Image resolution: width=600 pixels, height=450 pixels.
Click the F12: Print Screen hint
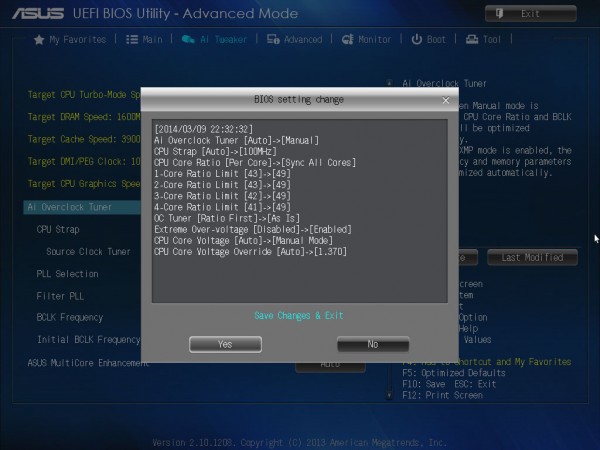pos(442,395)
